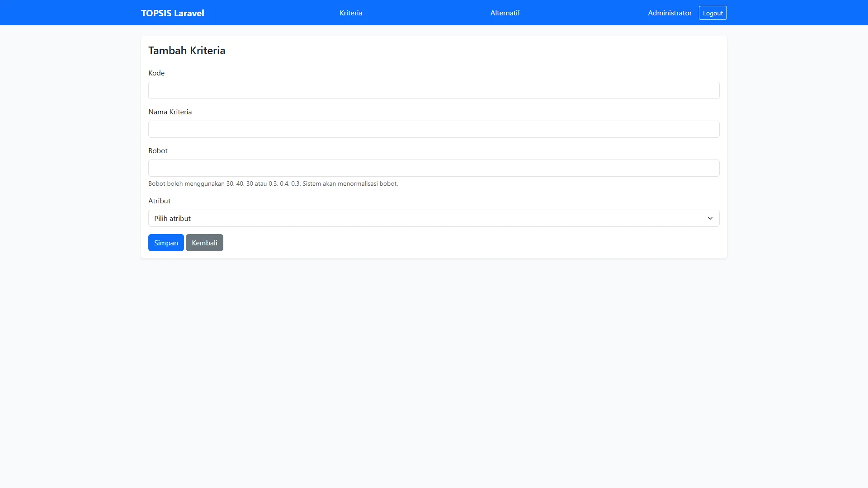The image size is (868, 488).
Task: Click the Bobot normalization hint text
Action: point(273,184)
